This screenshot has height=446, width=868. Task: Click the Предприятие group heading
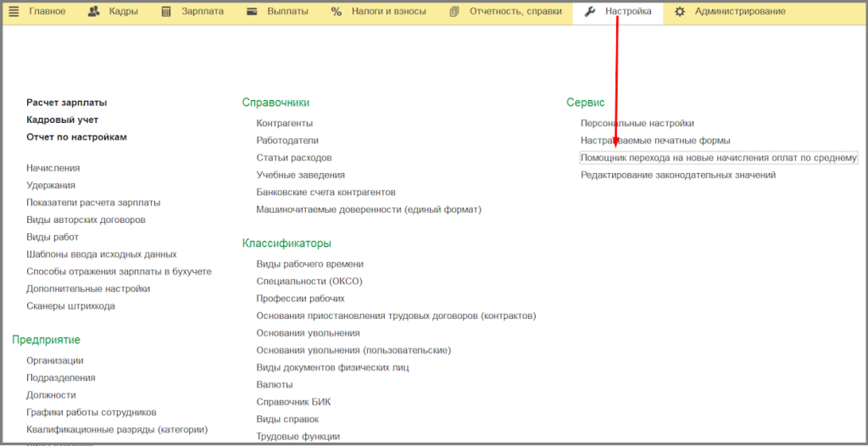46,340
